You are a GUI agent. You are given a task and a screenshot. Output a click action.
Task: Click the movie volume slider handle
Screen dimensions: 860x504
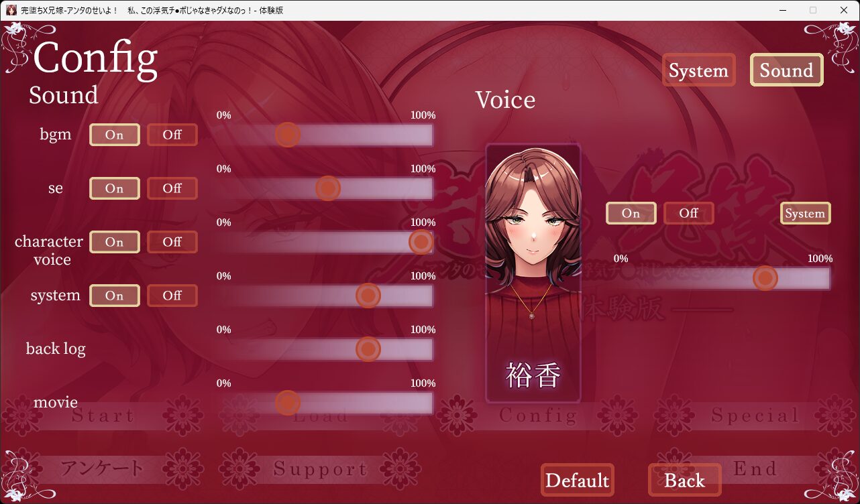tap(288, 403)
